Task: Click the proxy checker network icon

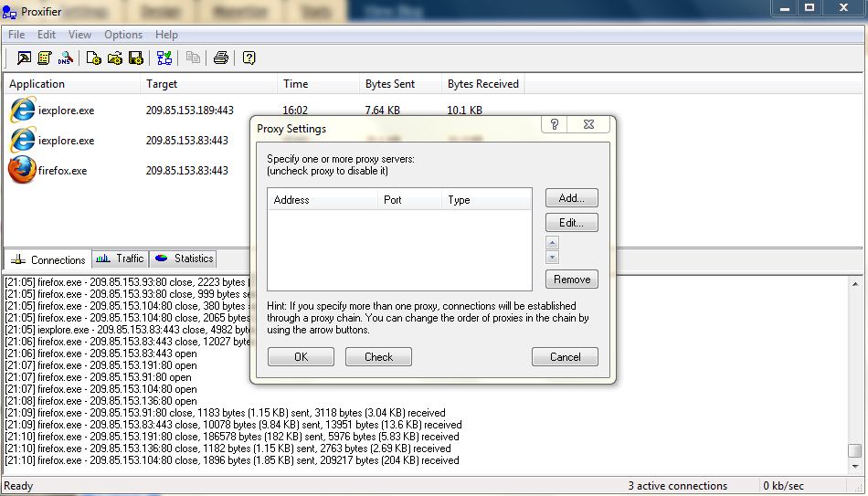Action: pos(164,58)
